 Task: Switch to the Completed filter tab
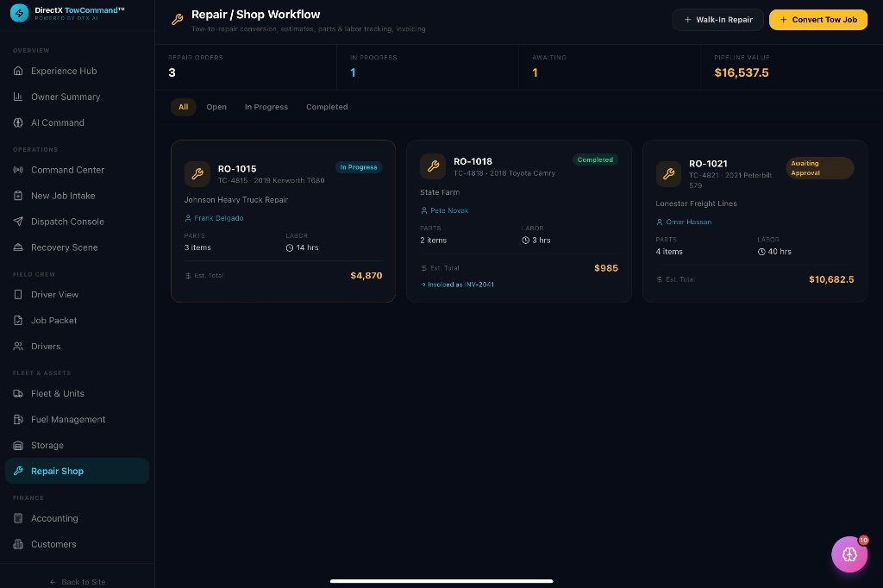pyautogui.click(x=327, y=107)
